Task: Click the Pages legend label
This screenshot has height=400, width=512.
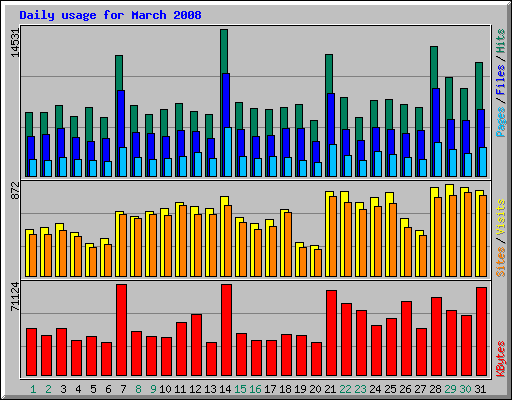Action: point(501,122)
